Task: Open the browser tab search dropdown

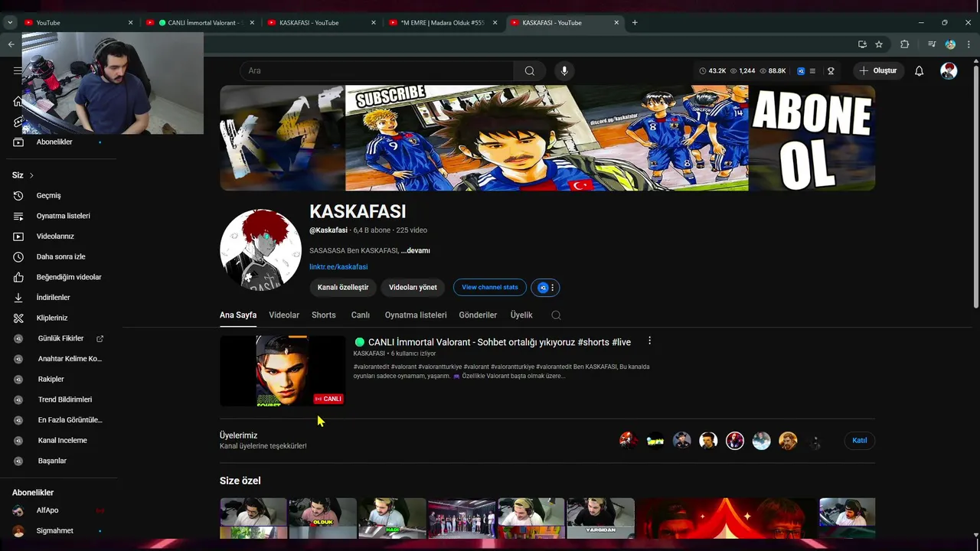Action: tap(10, 22)
